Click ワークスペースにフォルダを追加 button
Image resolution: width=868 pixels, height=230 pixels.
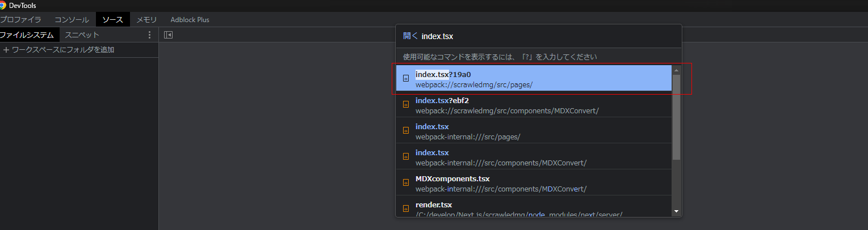pyautogui.click(x=58, y=50)
